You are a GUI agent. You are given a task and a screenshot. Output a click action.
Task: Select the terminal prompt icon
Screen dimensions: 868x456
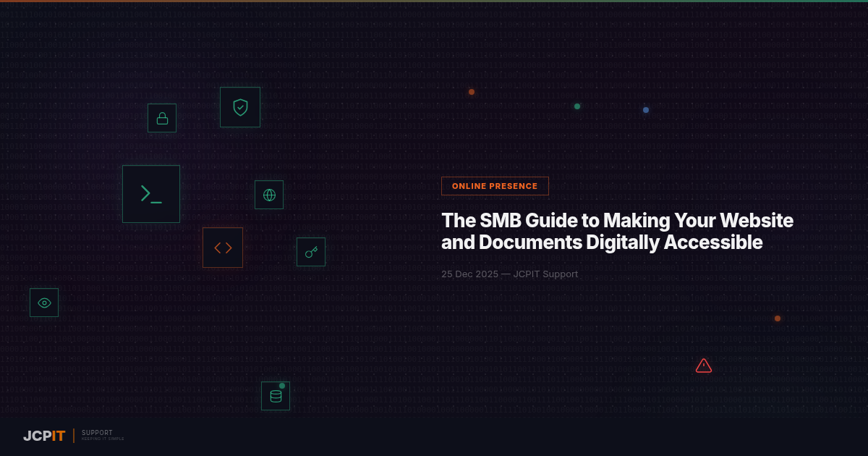[151, 193]
